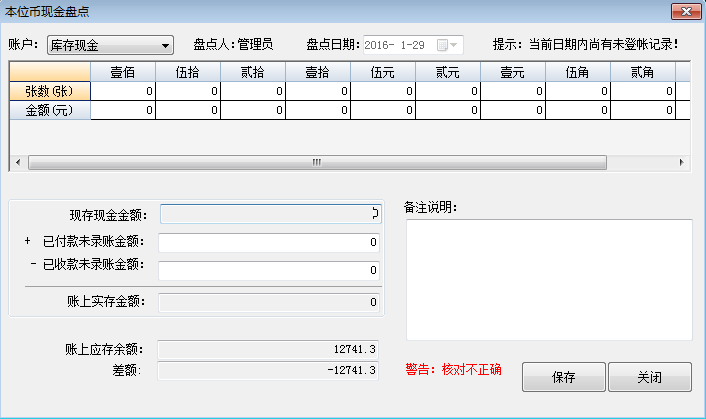The image size is (706, 419).
Task: Select the 壹佰 column header
Action: click(123, 72)
